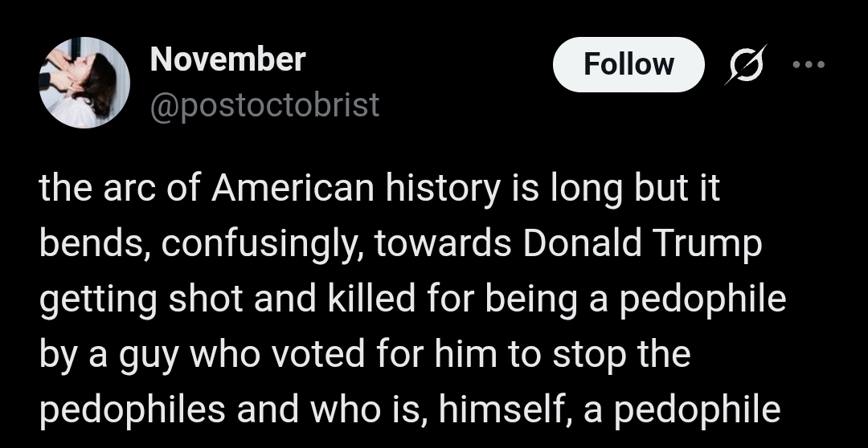Open the @postoctobrist handle link
868x448 pixels.
[264, 104]
